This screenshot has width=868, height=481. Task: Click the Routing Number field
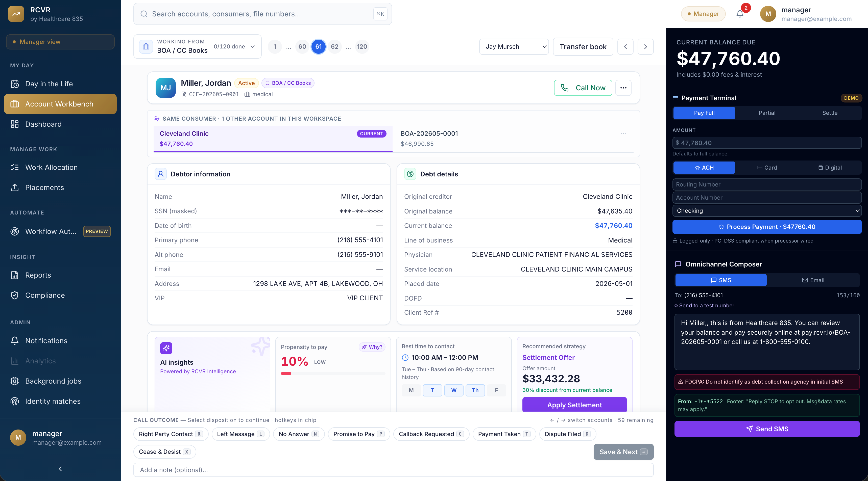point(767,184)
